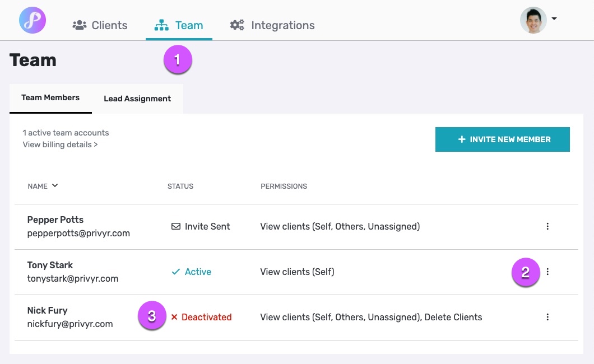Click the profile avatar photo
Image resolution: width=594 pixels, height=364 pixels.
point(533,20)
